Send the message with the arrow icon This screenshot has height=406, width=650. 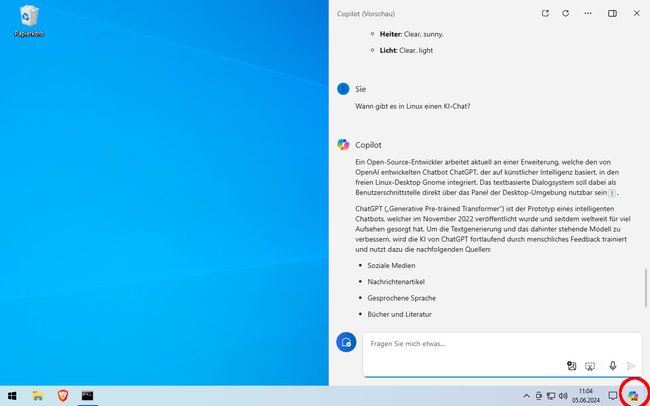(x=631, y=366)
